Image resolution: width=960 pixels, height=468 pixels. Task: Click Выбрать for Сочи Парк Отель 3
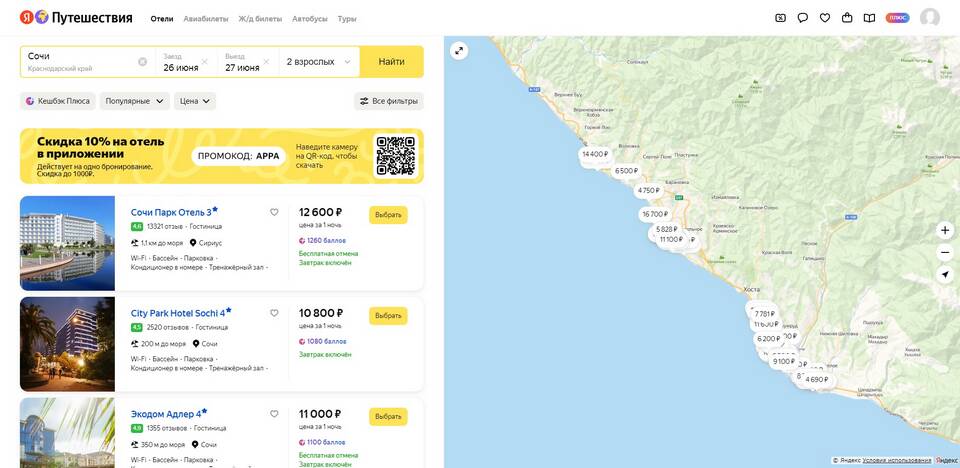pyautogui.click(x=388, y=215)
